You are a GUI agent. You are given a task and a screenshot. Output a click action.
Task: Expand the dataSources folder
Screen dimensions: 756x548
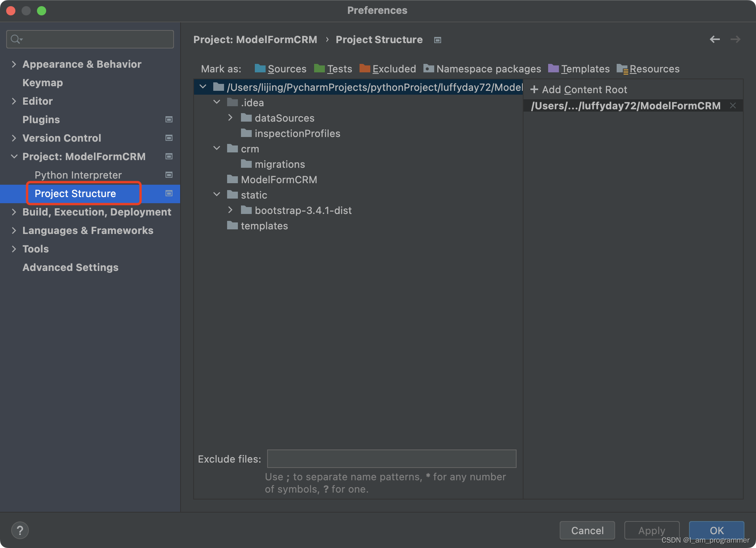pos(230,118)
